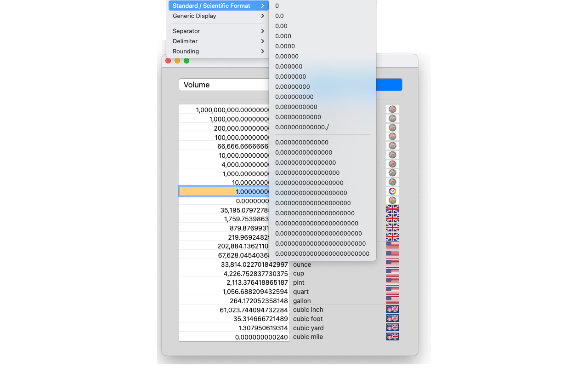Click the US flag next to pint
Screen dimensions: 588x368
(x=392, y=282)
